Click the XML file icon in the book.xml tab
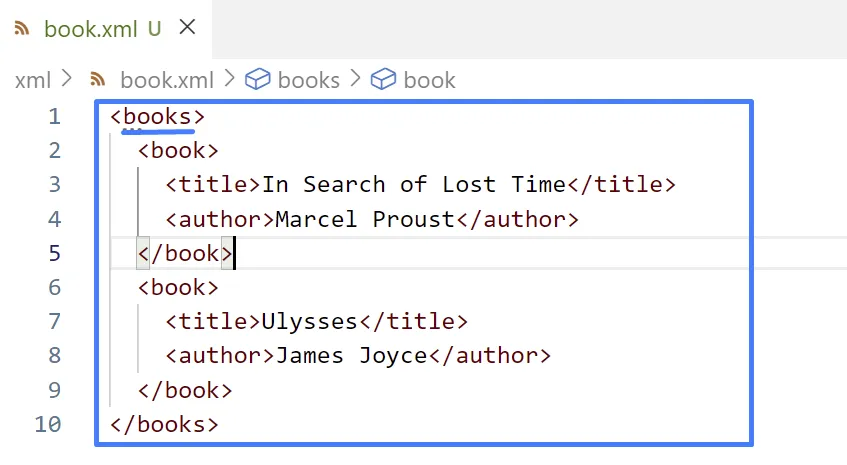Screen dimensions: 847x465 pos(21,29)
